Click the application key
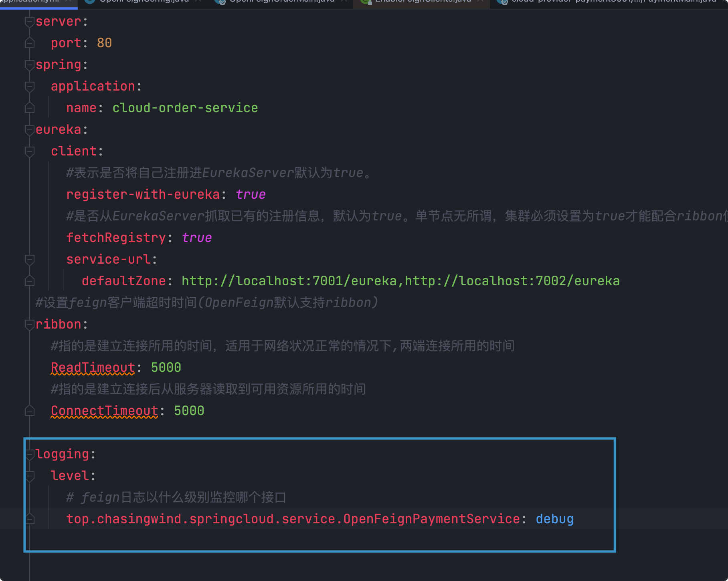 [x=93, y=87]
